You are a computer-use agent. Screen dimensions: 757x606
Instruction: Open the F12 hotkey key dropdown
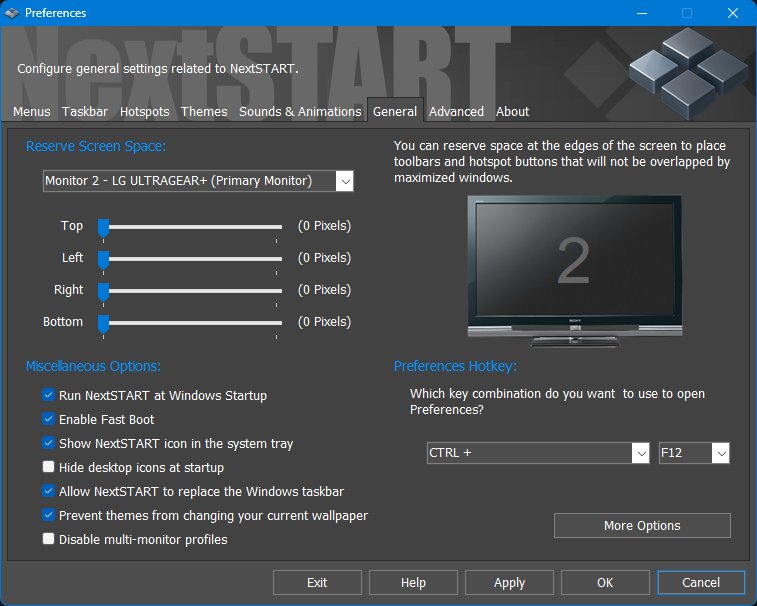[694, 453]
